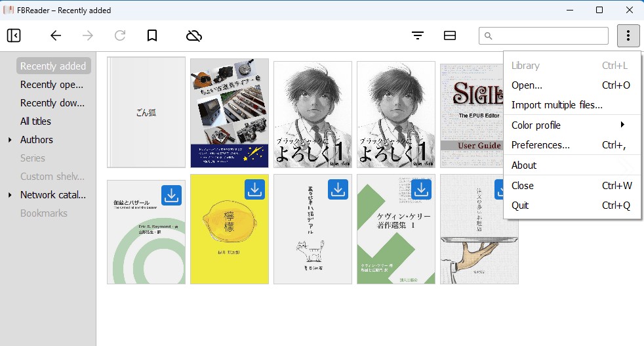Image resolution: width=644 pixels, height=346 pixels.
Task: Open the camera collage book cover
Action: [230, 113]
